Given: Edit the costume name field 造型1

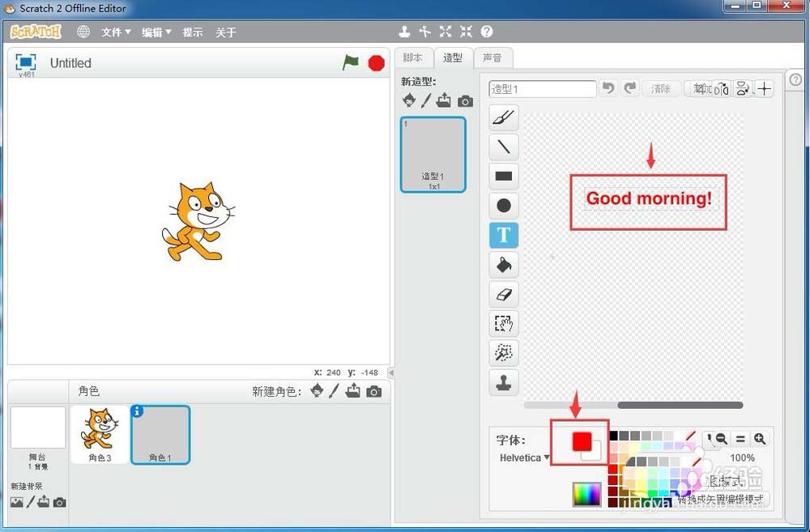Looking at the screenshot, I should coord(543,89).
